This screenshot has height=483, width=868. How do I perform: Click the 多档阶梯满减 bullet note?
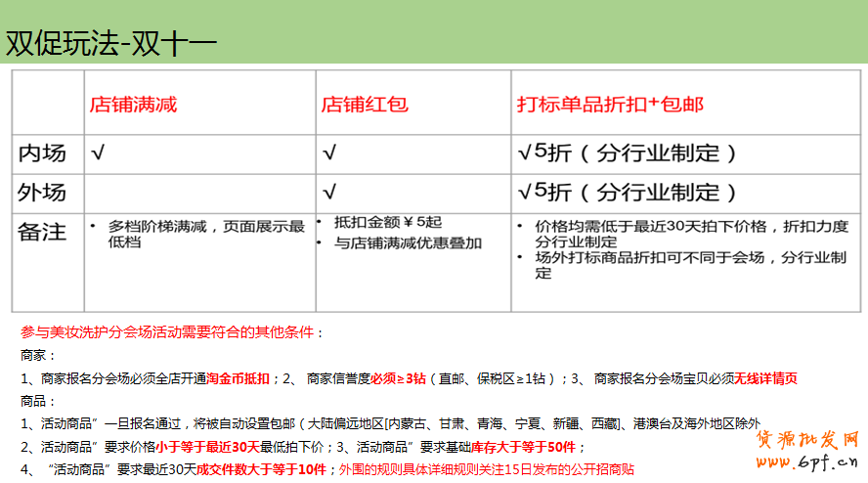pyautogui.click(x=205, y=234)
